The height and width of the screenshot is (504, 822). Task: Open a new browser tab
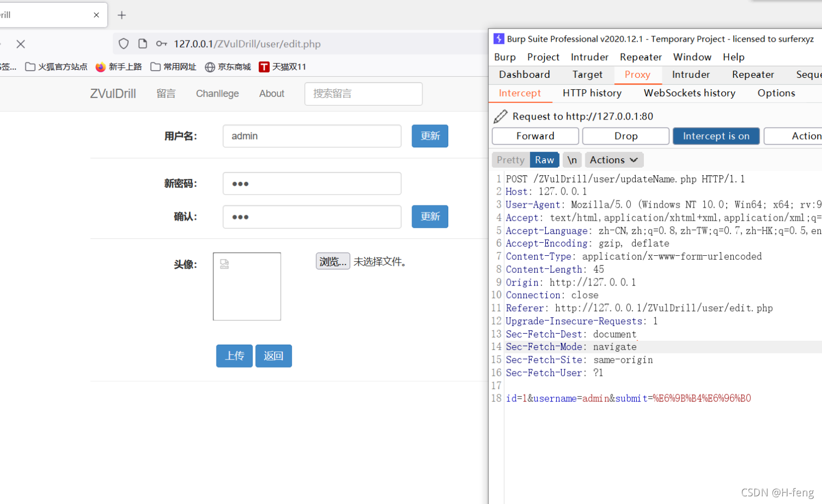(x=122, y=15)
